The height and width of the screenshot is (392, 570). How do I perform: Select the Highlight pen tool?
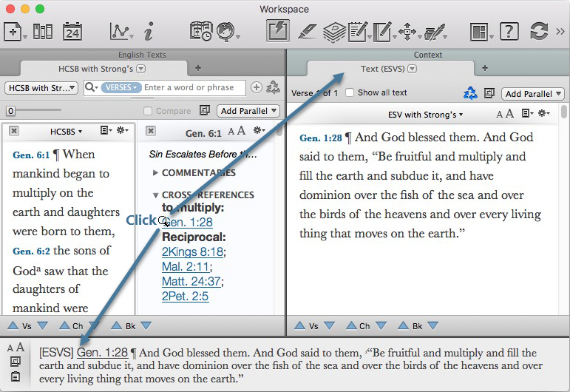(307, 32)
